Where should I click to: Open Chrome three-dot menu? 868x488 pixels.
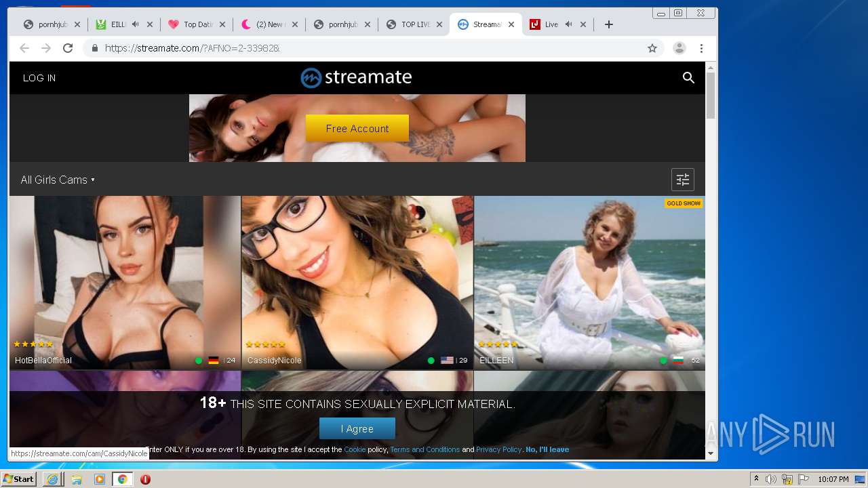click(701, 48)
